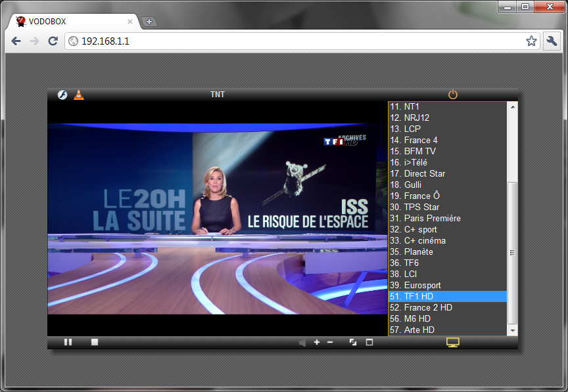568x392 pixels.
Task: Select channel 57. Arte HD
Action: coord(448,330)
